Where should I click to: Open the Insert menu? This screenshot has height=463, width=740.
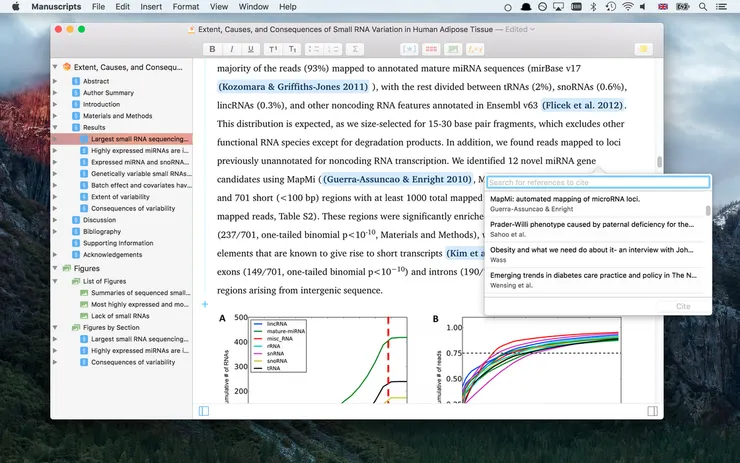click(x=151, y=7)
